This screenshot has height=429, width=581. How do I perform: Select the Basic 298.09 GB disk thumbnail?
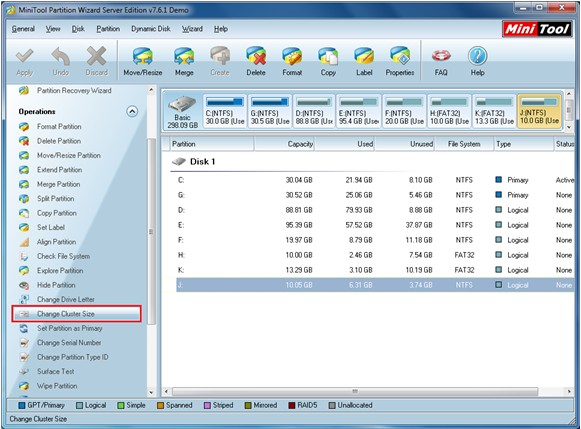182,112
